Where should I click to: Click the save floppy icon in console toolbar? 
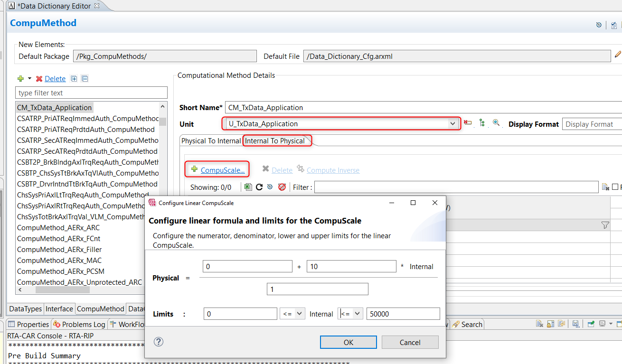(575, 324)
